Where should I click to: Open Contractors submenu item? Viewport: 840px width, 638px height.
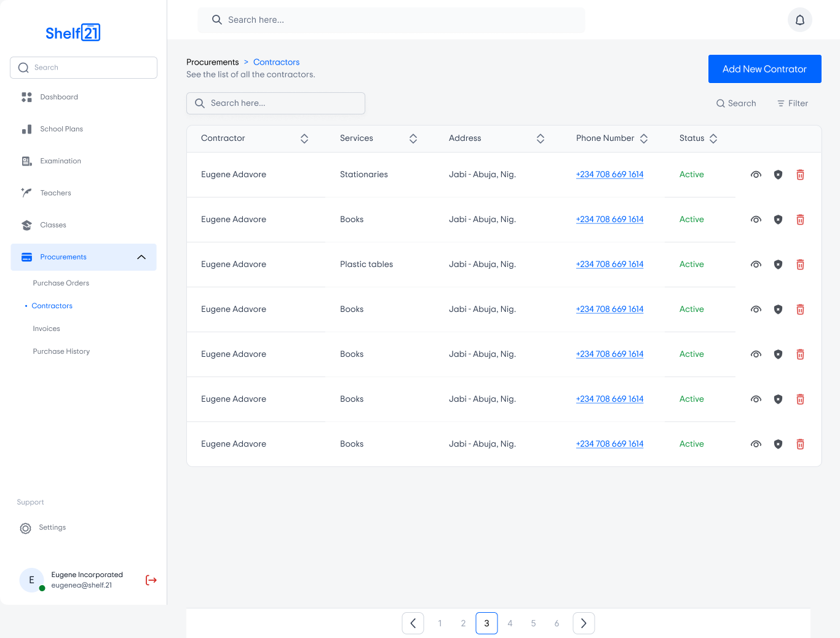click(52, 306)
